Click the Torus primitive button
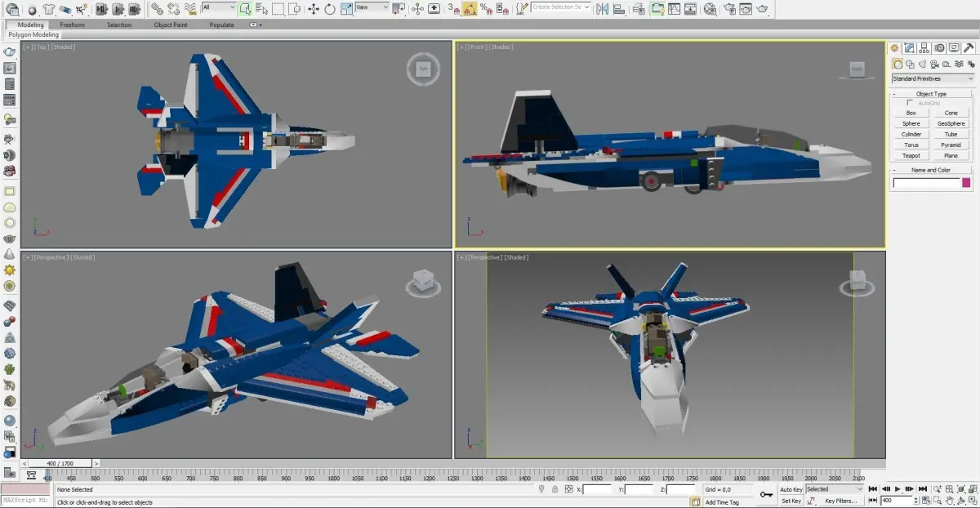Screen dimensions: 980x508 (911, 145)
